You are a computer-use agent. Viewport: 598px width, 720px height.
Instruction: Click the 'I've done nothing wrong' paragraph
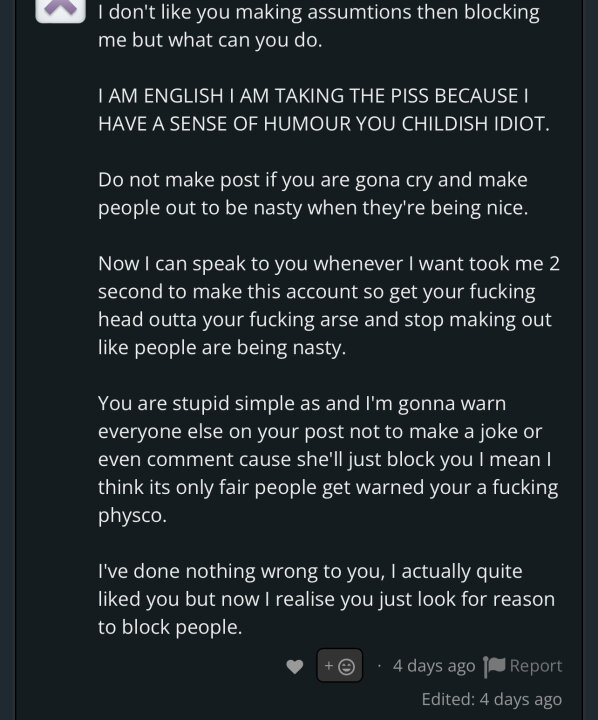[327, 599]
